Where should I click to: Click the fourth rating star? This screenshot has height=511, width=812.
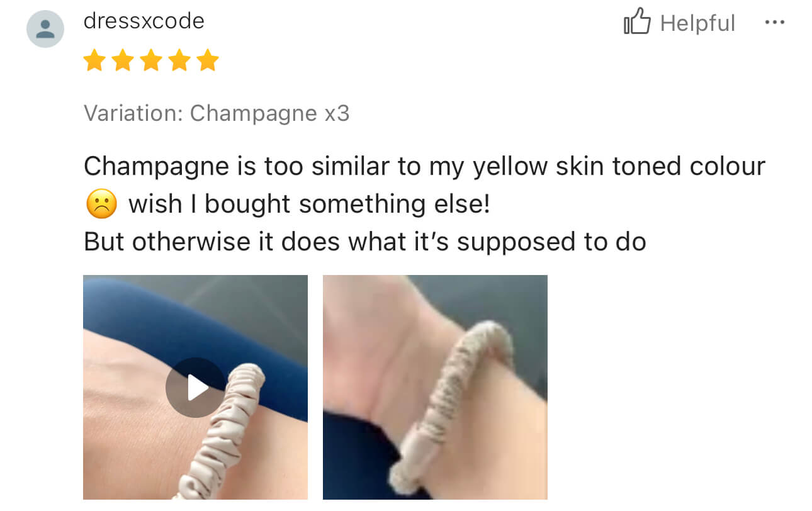click(179, 61)
